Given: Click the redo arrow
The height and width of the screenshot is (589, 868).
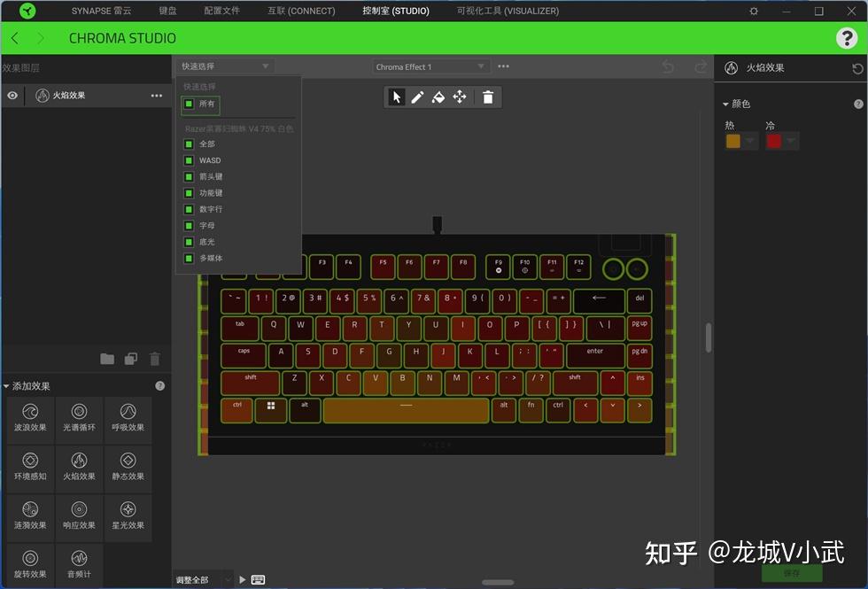Looking at the screenshot, I should click(x=701, y=67).
